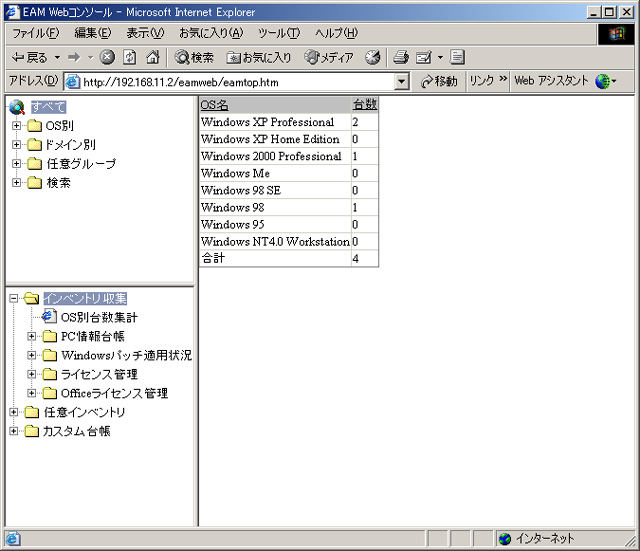This screenshot has height=551, width=640.
Task: Expand the PC情報台帳 folder
Action: coord(31,336)
